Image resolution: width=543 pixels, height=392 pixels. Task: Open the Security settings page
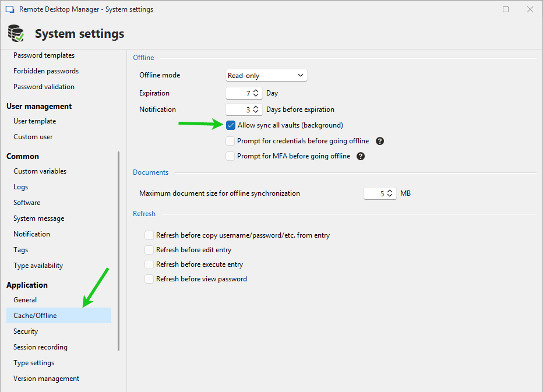(x=26, y=331)
